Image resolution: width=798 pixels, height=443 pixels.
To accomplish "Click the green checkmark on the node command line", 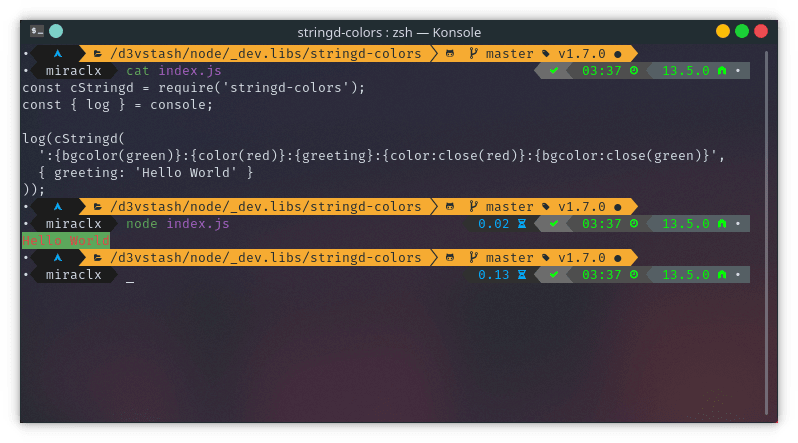I will point(554,224).
